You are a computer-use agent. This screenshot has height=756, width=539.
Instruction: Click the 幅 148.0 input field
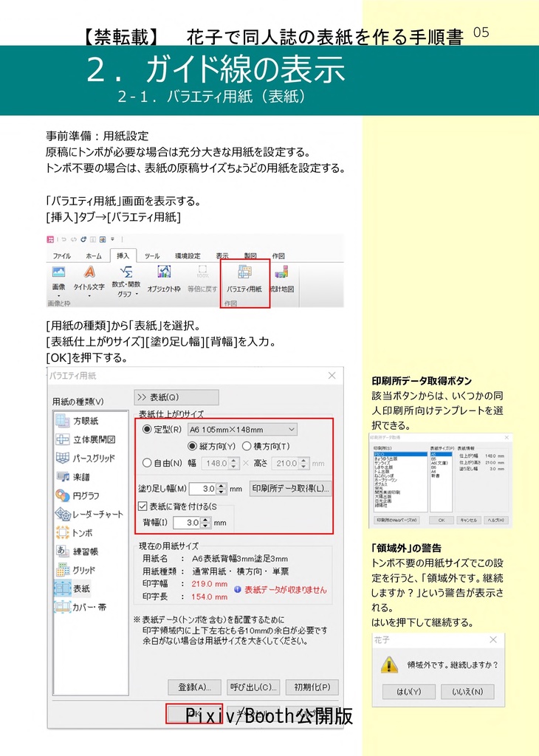[215, 464]
